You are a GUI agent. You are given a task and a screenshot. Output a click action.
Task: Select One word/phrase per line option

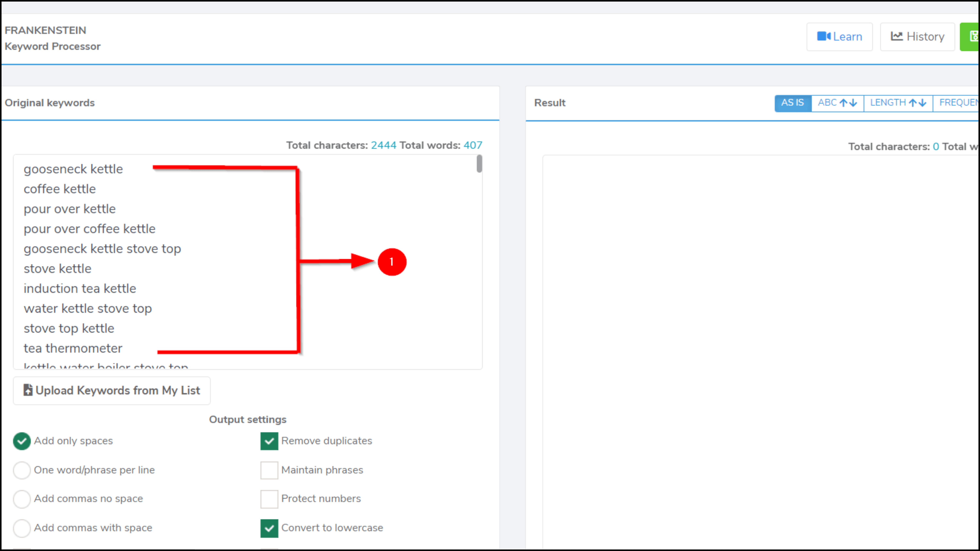22,470
